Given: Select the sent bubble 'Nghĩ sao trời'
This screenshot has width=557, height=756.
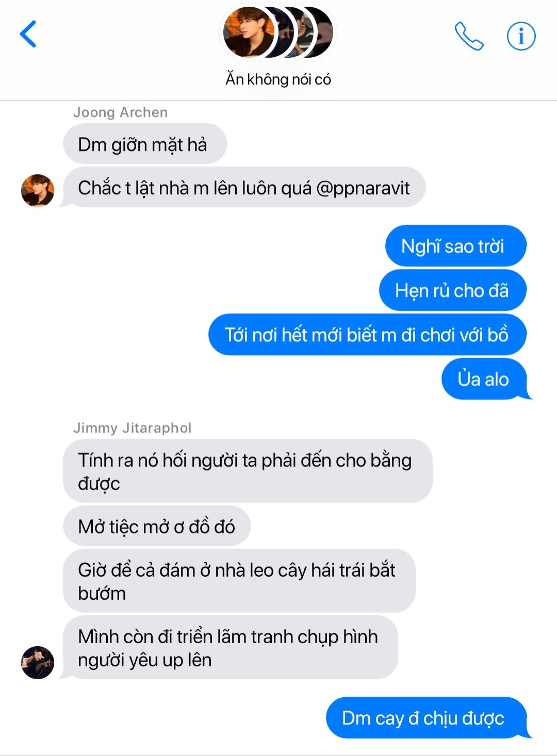Looking at the screenshot, I should click(455, 246).
